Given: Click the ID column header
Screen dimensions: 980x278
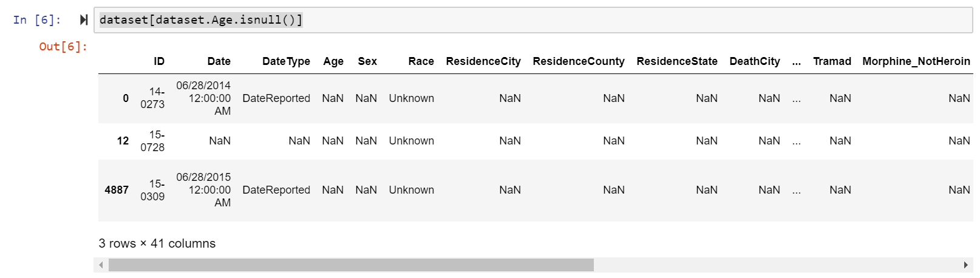Looking at the screenshot, I should 159,61.
